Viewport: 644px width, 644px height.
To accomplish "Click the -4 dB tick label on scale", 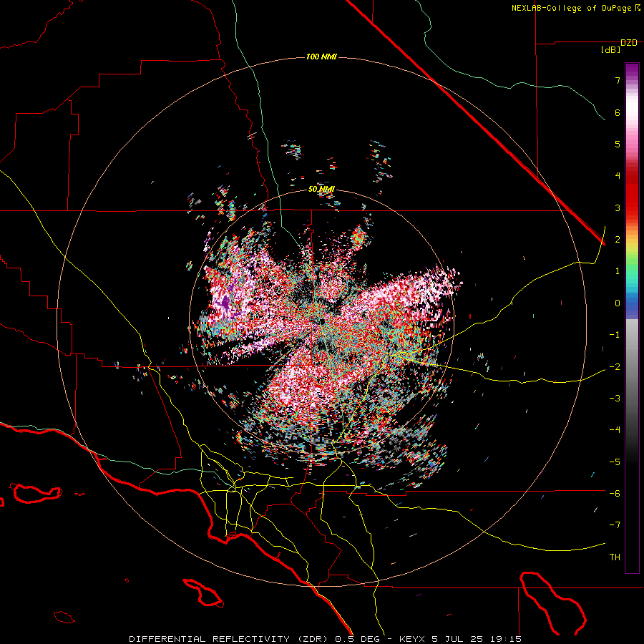I will 615,430.
